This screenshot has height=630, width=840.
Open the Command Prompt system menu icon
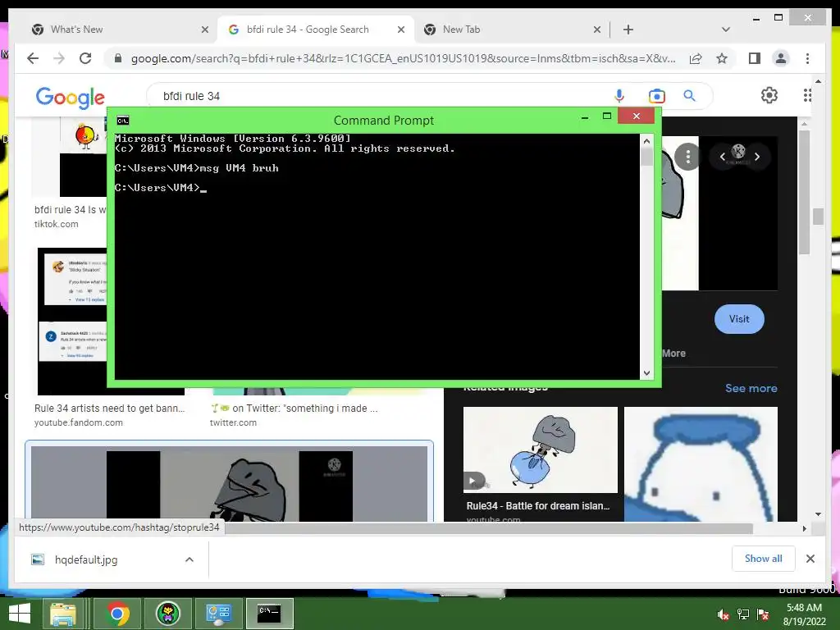[x=123, y=120]
